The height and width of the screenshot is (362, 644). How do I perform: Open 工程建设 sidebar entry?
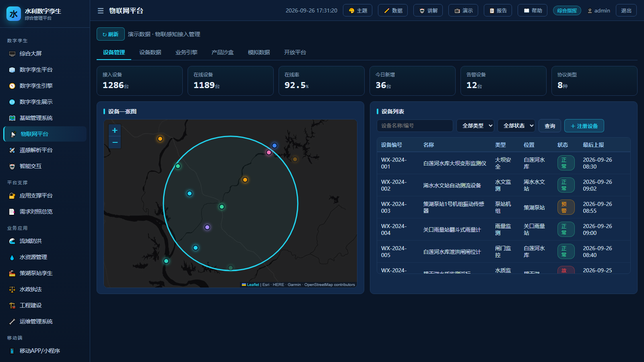click(45, 305)
